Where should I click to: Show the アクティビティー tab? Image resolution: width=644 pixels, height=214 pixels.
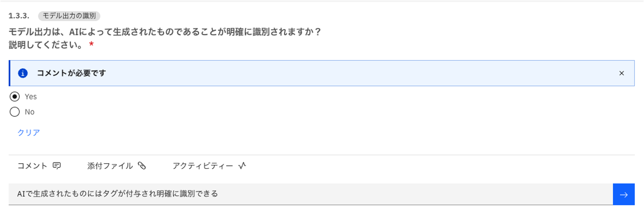pyautogui.click(x=203, y=166)
